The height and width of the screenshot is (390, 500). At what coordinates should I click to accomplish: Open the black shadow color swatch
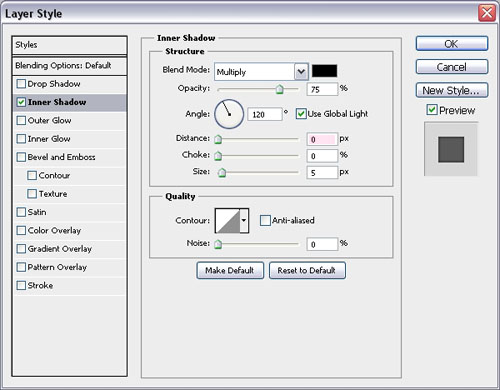tap(324, 71)
